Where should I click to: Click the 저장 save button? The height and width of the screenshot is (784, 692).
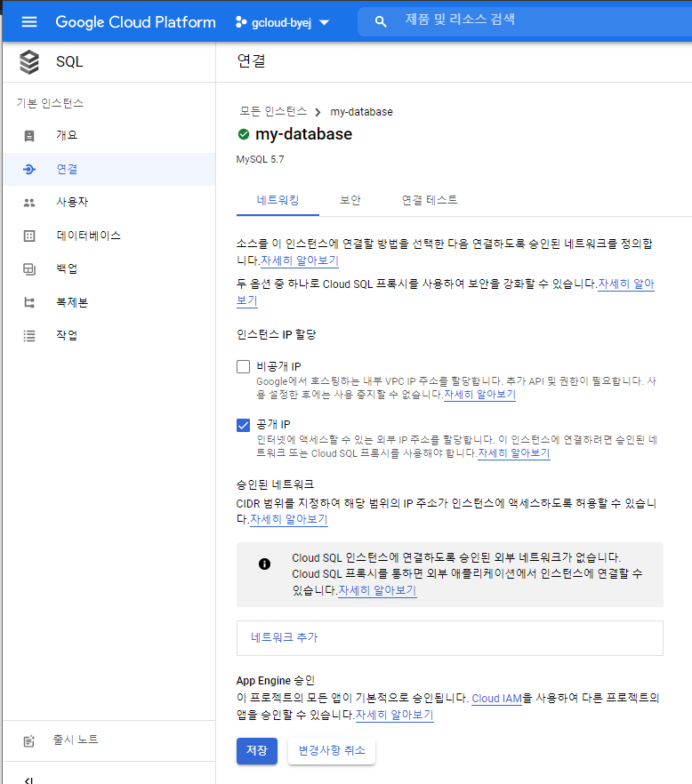[257, 750]
